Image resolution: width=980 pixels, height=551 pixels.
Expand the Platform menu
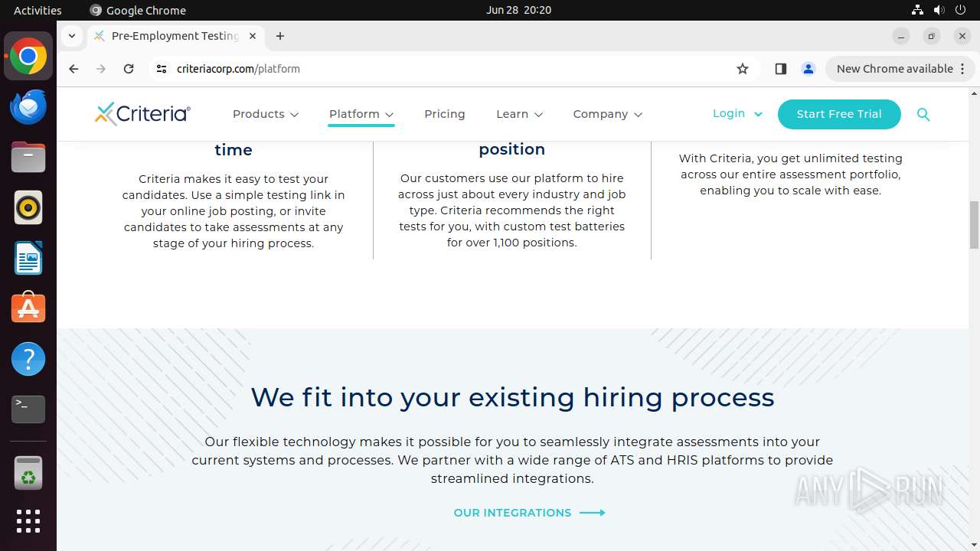point(361,114)
